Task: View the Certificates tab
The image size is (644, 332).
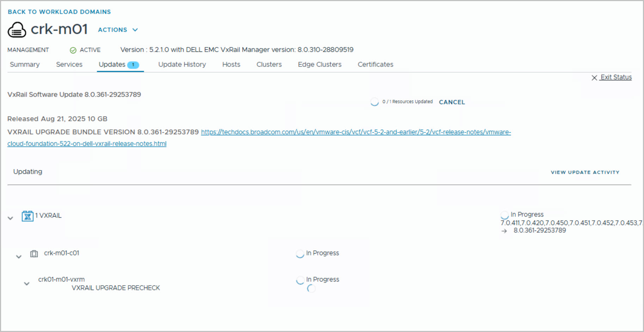Action: (375, 64)
